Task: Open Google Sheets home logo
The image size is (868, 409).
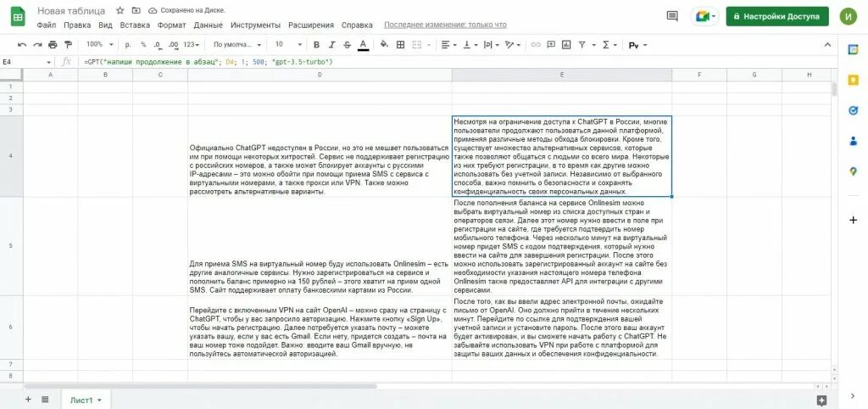Action: (19, 16)
